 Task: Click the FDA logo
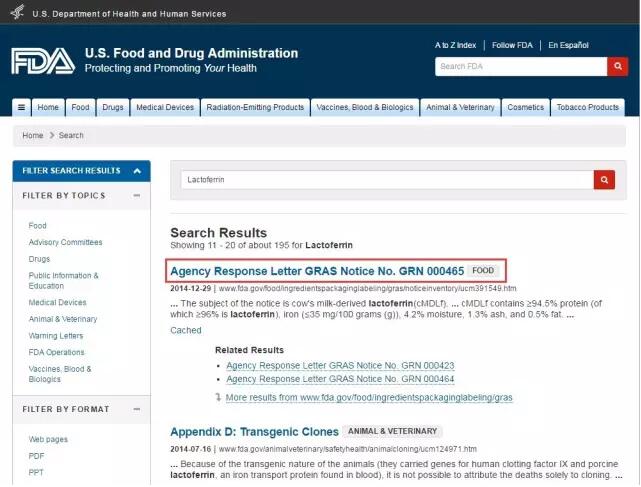click(x=43, y=61)
